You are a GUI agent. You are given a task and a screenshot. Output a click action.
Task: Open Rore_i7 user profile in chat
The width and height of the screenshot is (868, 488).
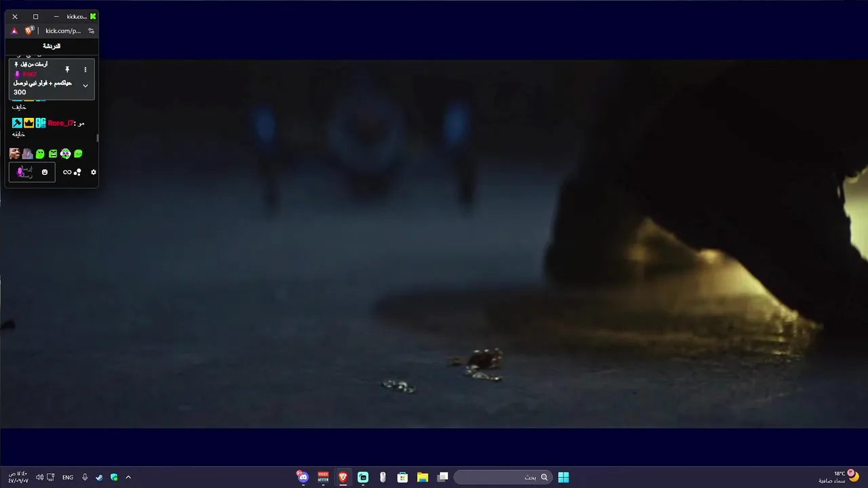coord(60,123)
